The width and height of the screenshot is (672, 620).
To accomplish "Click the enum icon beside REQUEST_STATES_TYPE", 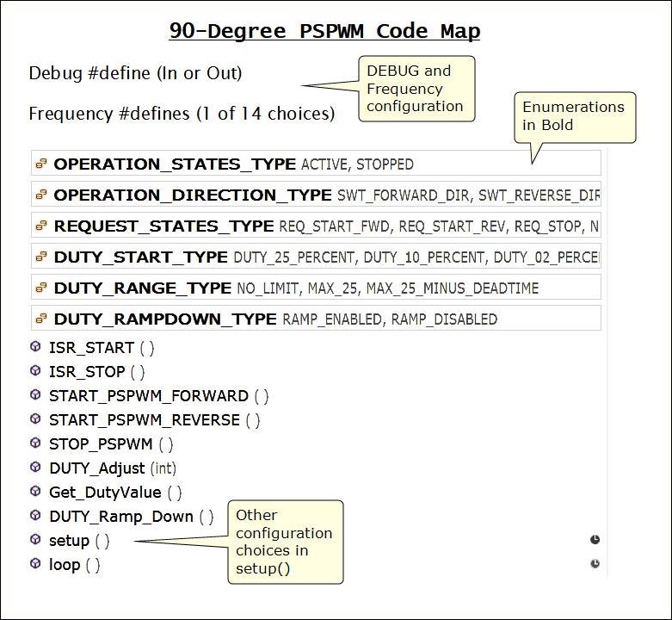I will click(40, 226).
